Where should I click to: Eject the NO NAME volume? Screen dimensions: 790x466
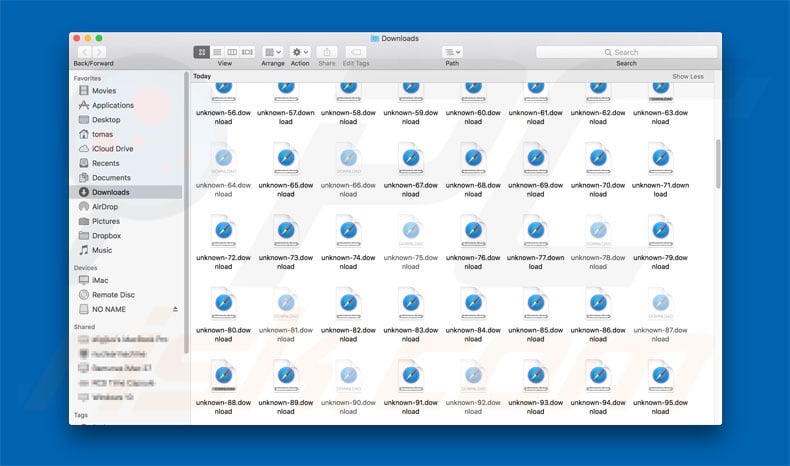point(175,309)
